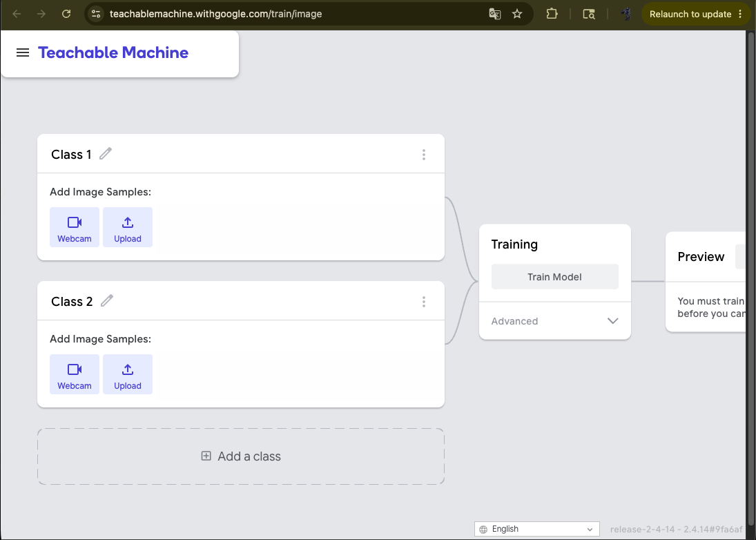
Task: Reload the page
Action: pos(66,14)
